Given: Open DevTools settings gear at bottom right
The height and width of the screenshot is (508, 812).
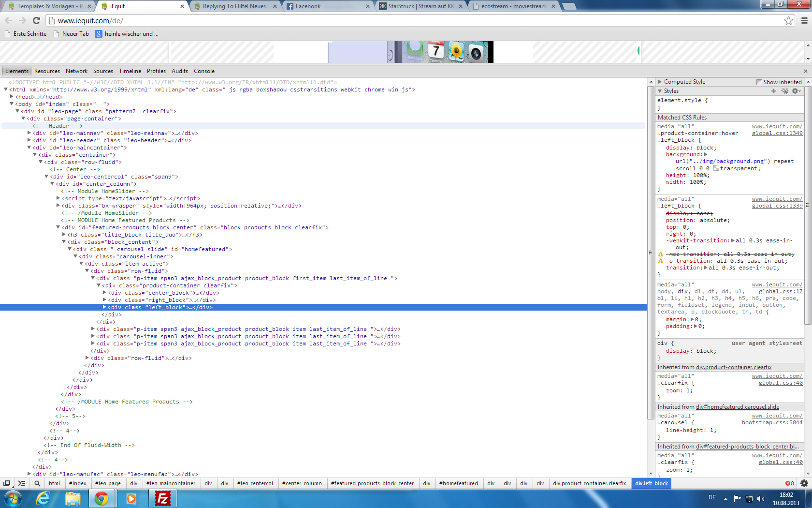Looking at the screenshot, I should point(804,483).
